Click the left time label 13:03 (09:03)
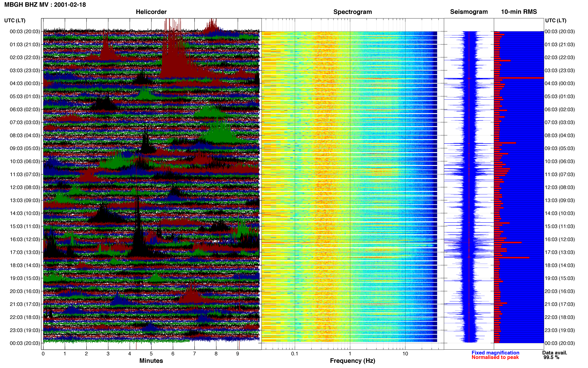The height and width of the screenshot is (368, 588). [25, 200]
